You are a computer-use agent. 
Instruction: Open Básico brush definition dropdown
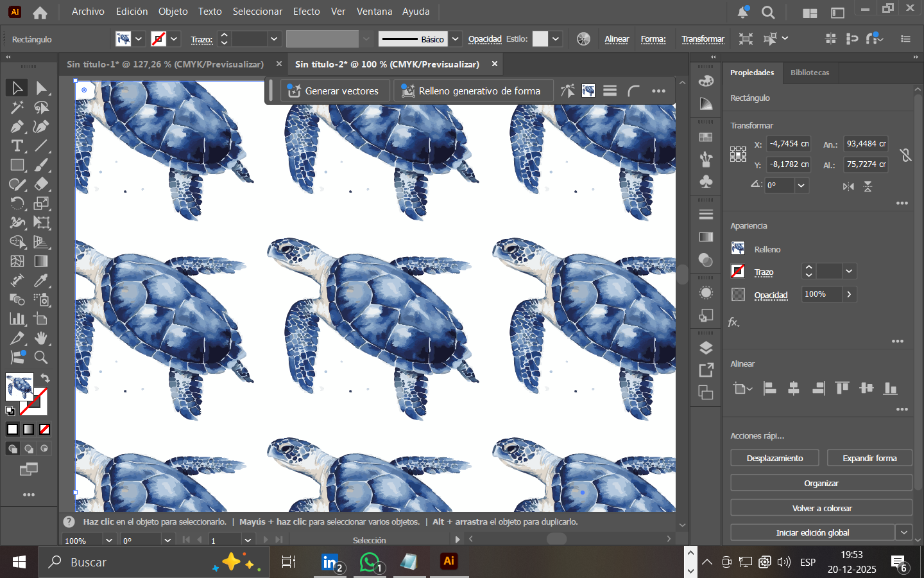tap(456, 39)
